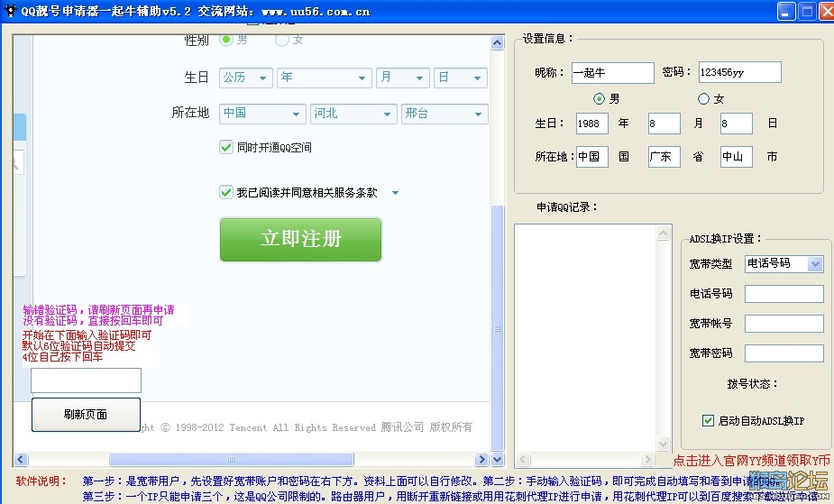This screenshot has width=834, height=504.
Task: Click the 刷新页面 button
Action: [86, 415]
